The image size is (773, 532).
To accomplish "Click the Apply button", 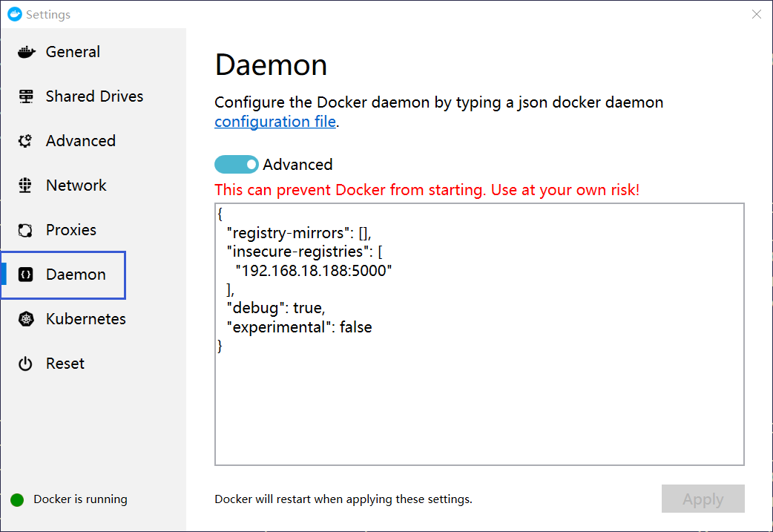I will pyautogui.click(x=703, y=499).
